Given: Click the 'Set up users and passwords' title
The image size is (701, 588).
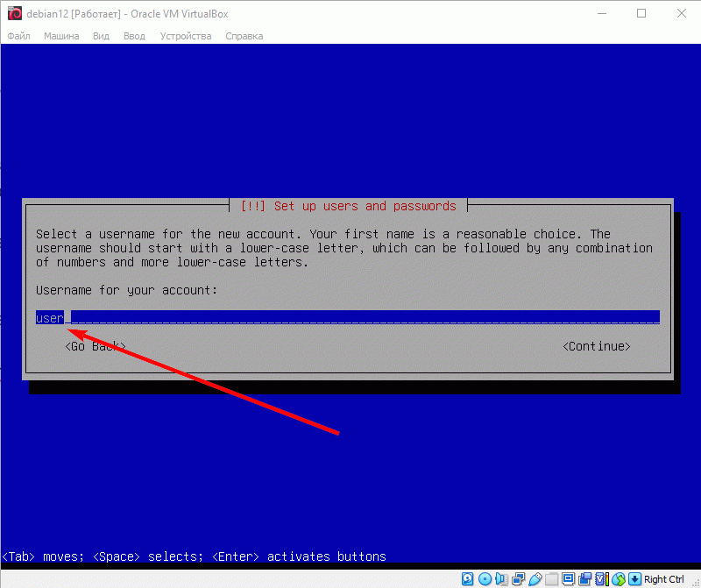Looking at the screenshot, I should click(348, 206).
